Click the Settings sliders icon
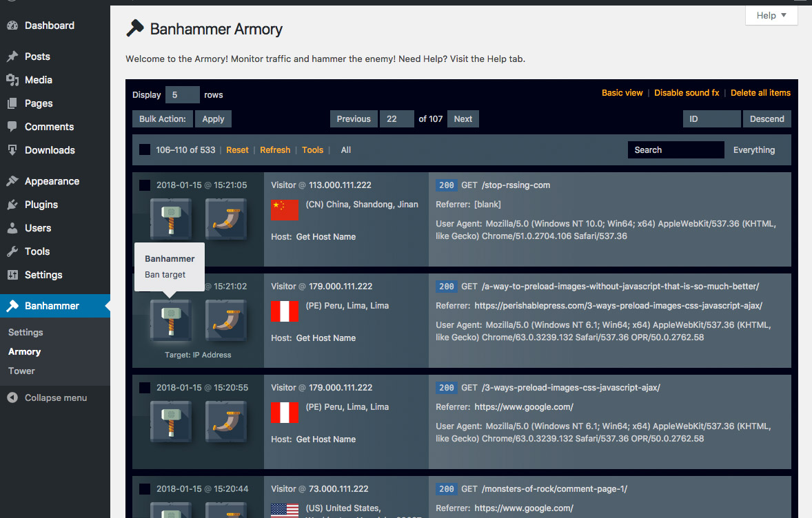This screenshot has width=812, height=518. [12, 275]
